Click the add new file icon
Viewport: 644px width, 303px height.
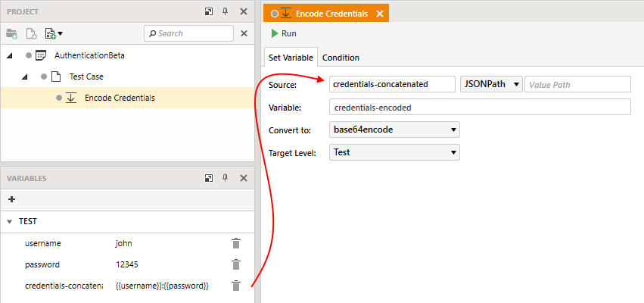(x=32, y=34)
